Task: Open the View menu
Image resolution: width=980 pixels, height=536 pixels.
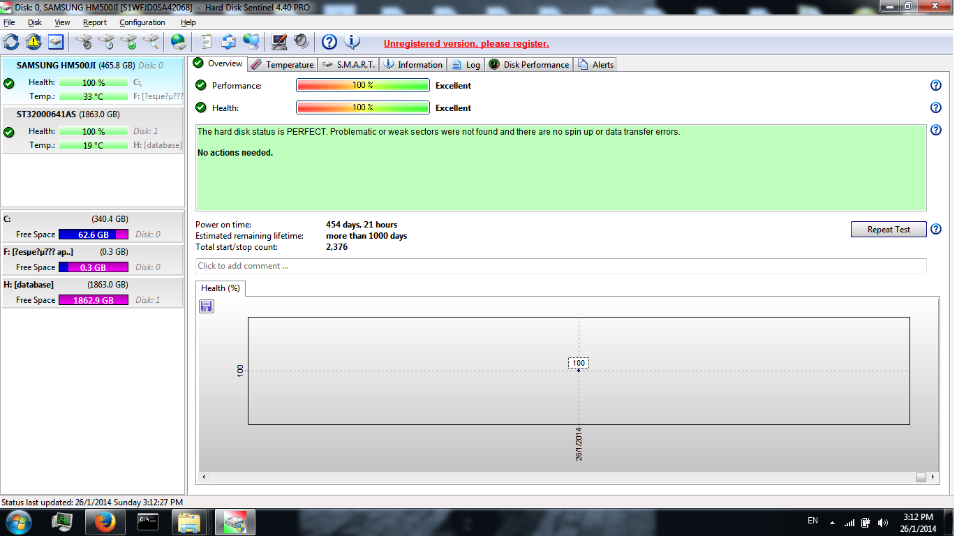Action: pos(62,22)
